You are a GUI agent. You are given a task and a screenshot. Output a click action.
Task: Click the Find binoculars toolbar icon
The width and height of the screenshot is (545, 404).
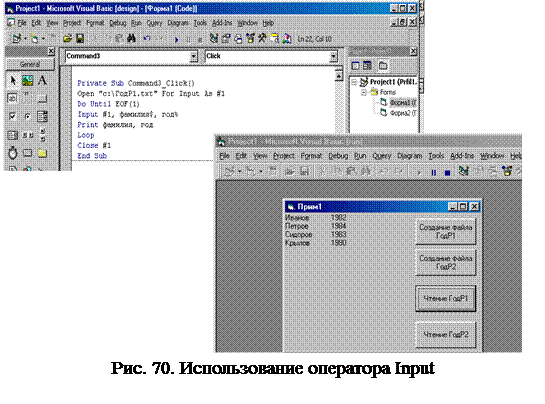point(131,38)
